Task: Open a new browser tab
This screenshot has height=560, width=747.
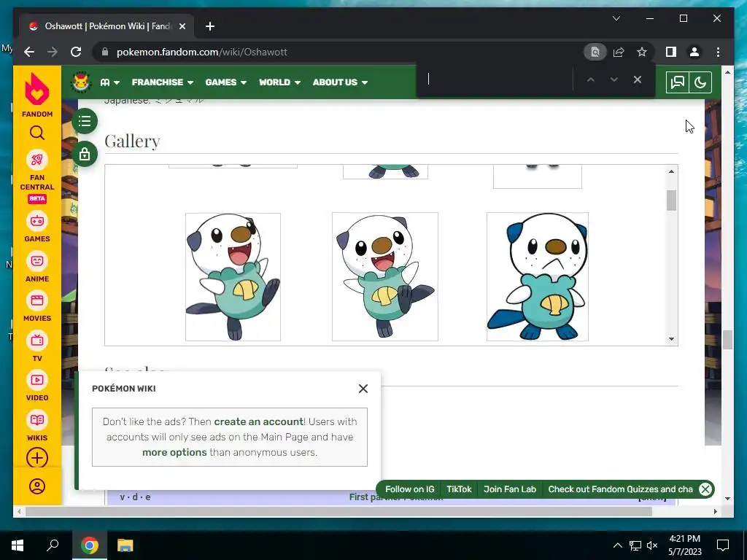Action: pyautogui.click(x=210, y=26)
